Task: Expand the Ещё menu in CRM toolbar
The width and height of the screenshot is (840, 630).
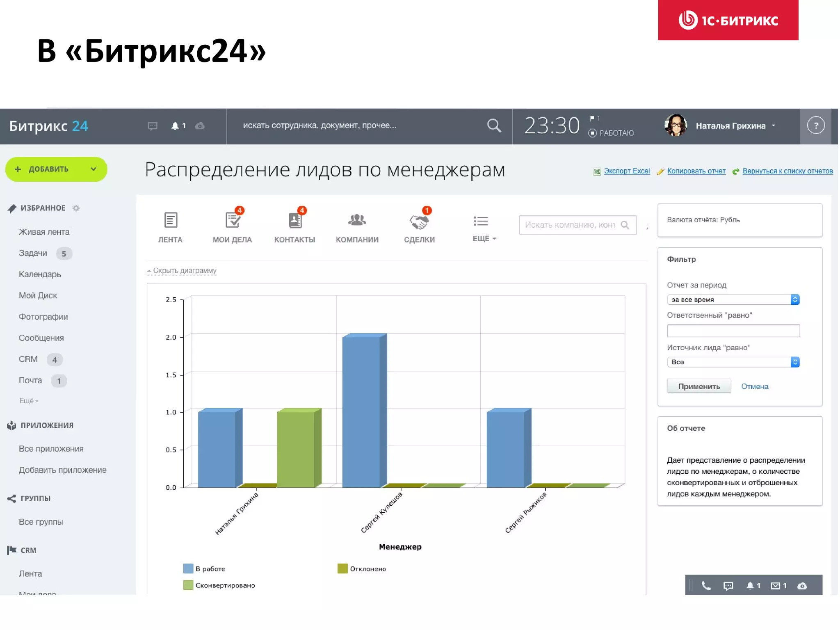Action: 484,239
